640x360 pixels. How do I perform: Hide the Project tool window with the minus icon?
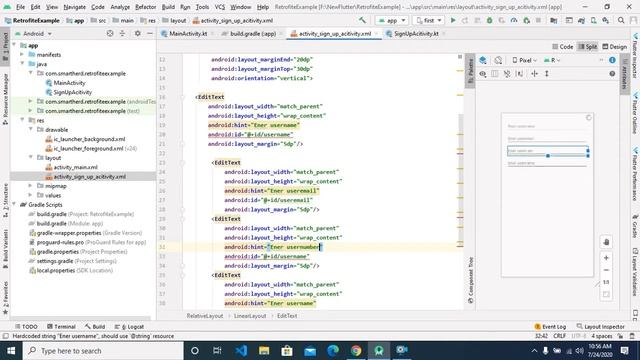[150, 33]
